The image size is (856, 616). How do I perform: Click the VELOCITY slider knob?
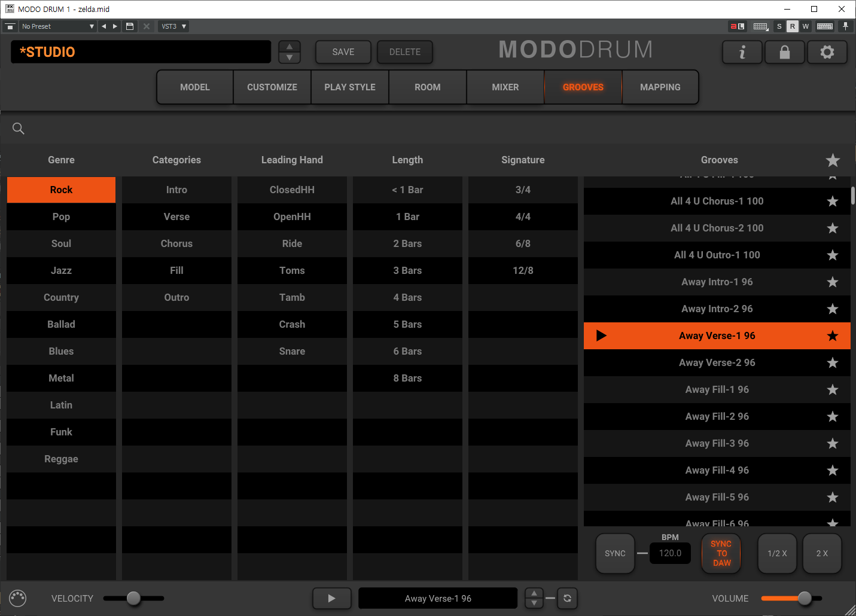(133, 598)
